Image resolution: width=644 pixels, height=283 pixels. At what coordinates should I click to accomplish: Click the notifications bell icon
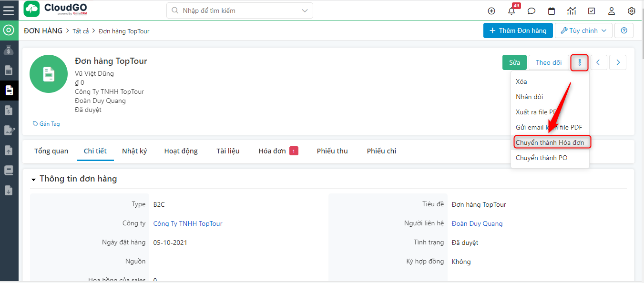(511, 11)
